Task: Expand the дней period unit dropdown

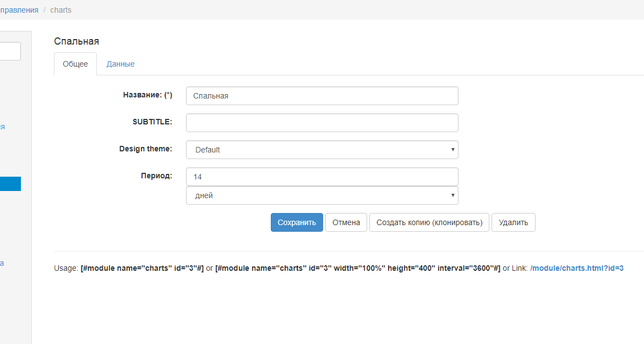Action: point(322,195)
